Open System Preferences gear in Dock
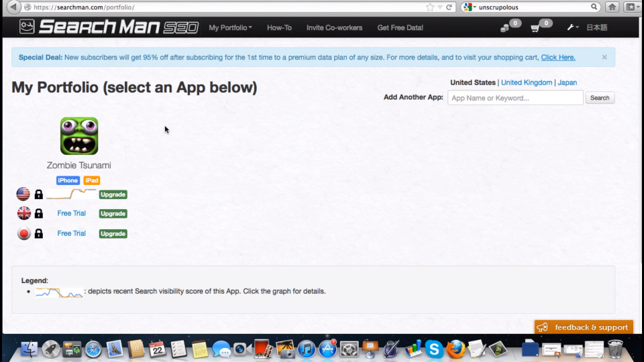The height and width of the screenshot is (362, 644). coord(349,349)
